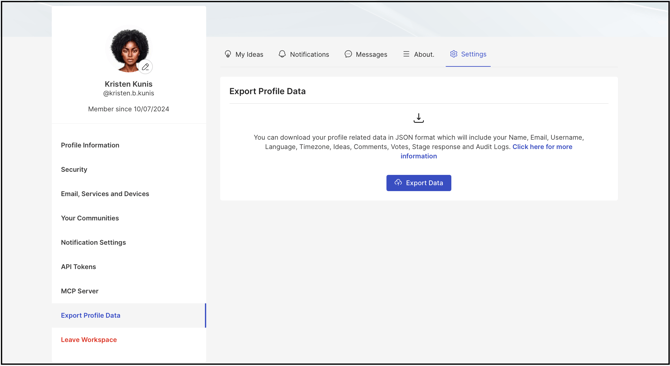Click the @kristen.b.kunis username
Image resolution: width=670 pixels, height=366 pixels.
pyautogui.click(x=129, y=93)
